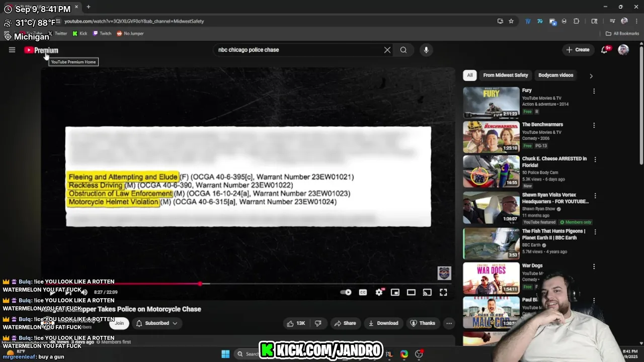Like the video (13K)
The image size is (644, 362).
tap(296, 323)
